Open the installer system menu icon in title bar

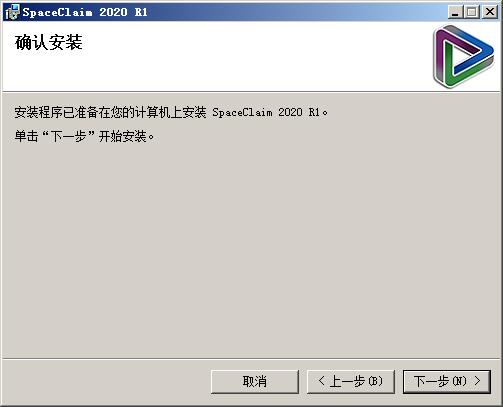12,12
